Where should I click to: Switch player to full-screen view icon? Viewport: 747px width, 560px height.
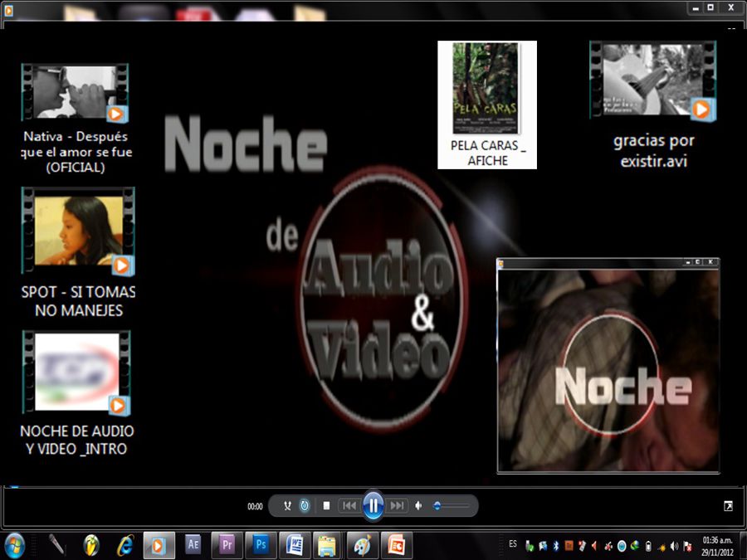tap(729, 505)
